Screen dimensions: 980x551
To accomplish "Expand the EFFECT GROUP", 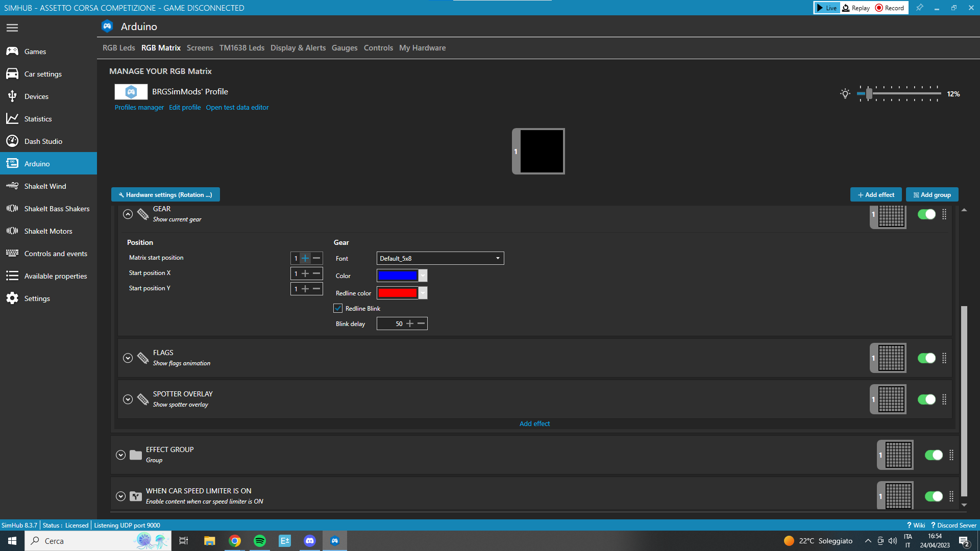I will pyautogui.click(x=121, y=455).
